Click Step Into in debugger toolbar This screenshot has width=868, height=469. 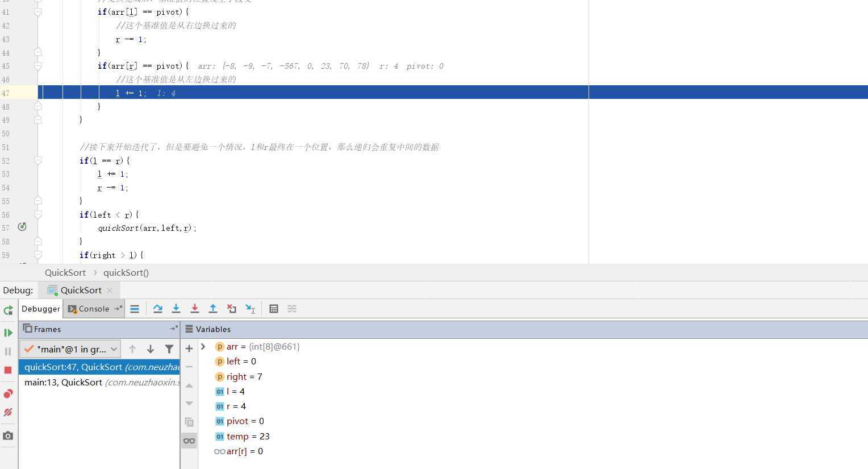click(x=176, y=309)
